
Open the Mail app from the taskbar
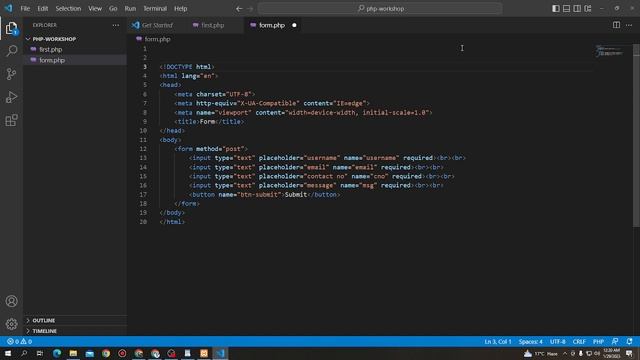[89, 353]
